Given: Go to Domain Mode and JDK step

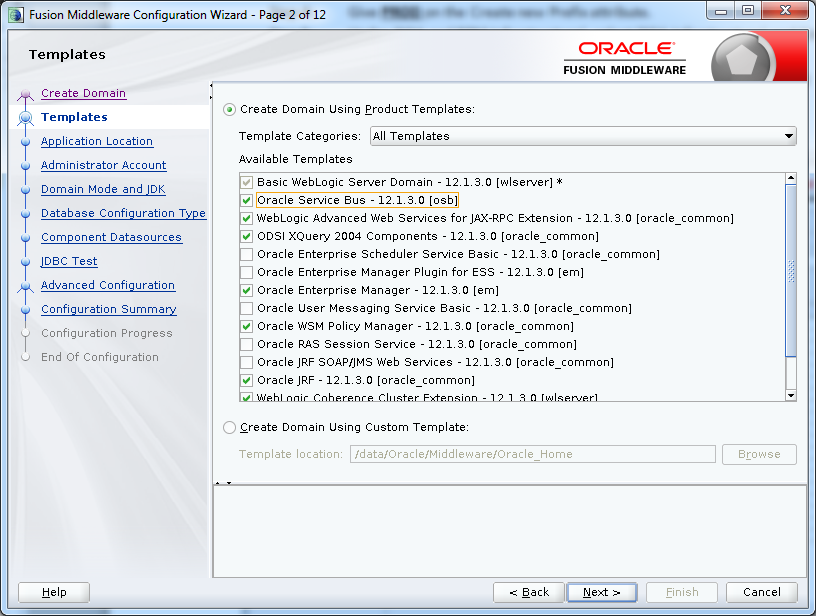Looking at the screenshot, I should coord(103,189).
